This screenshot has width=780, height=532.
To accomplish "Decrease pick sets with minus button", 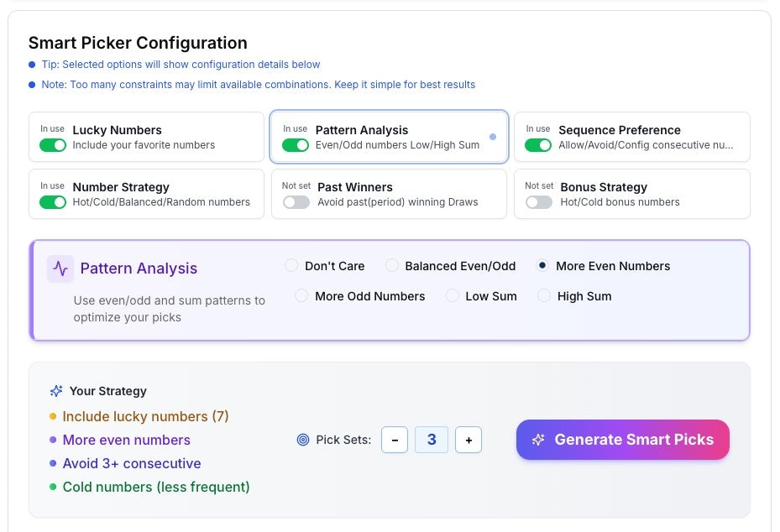I will point(395,440).
